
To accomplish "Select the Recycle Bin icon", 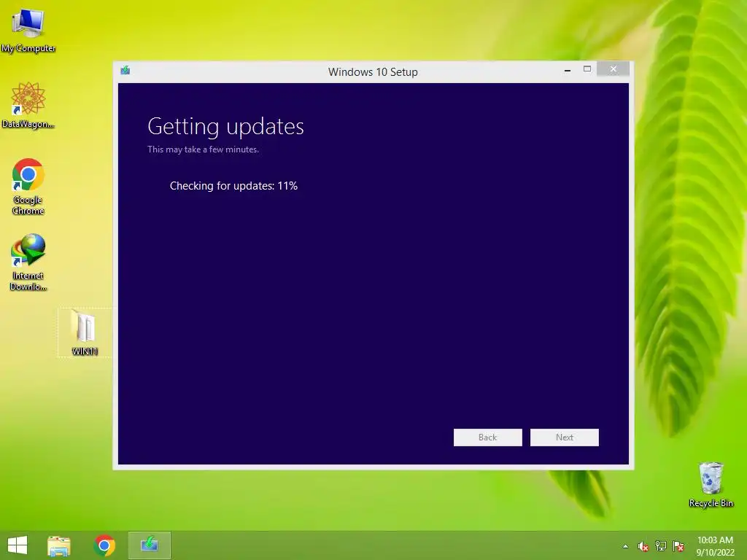I will (x=711, y=484).
